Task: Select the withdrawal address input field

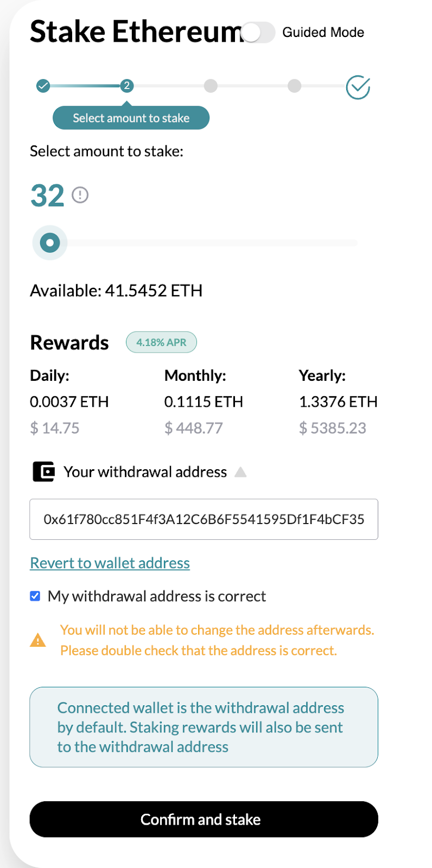Action: 204,519
